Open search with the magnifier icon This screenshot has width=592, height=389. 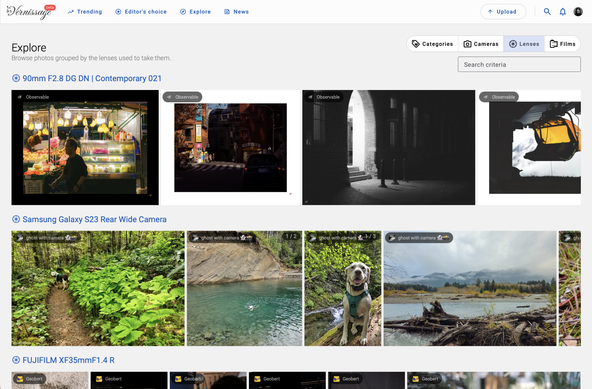tap(547, 12)
